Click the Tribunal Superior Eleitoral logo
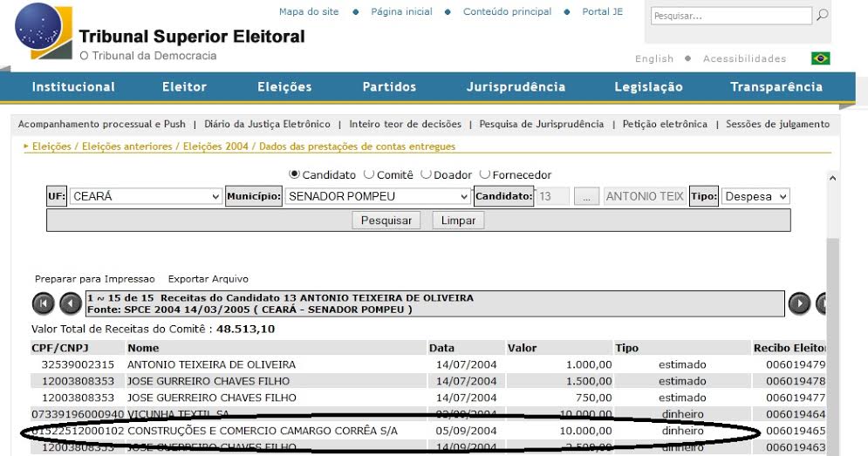The width and height of the screenshot is (868, 456). (45, 31)
